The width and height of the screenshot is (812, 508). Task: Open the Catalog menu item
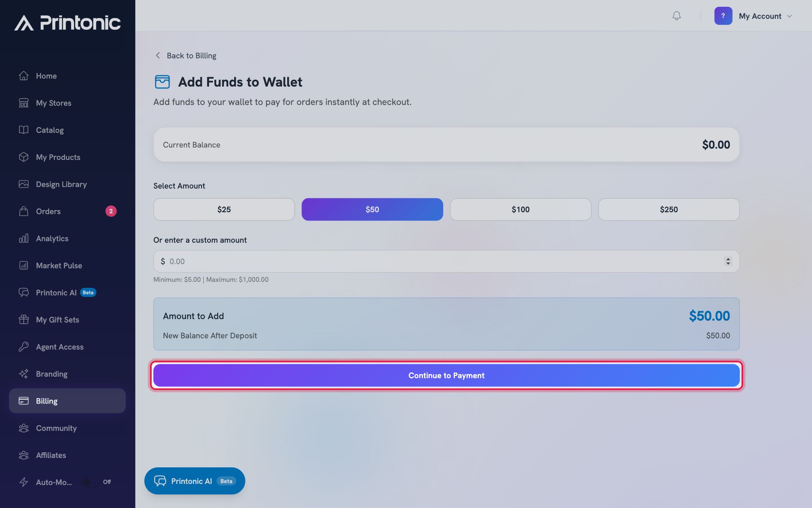click(x=67, y=130)
